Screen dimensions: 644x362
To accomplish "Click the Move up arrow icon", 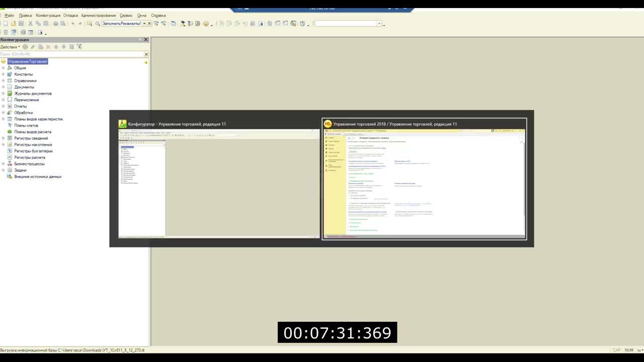I will coord(56,47).
